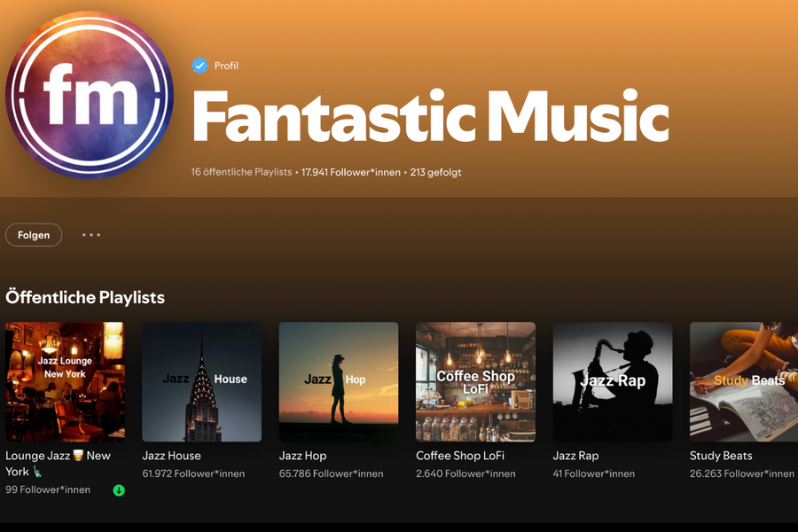The width and height of the screenshot is (798, 532).
Task: Open the Jazz Hop playlist cover
Action: tap(339, 382)
